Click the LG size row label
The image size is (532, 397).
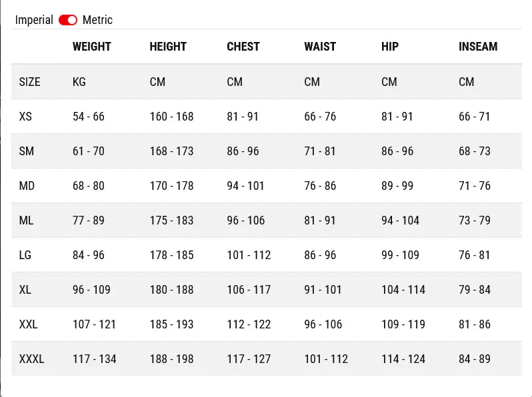coord(26,255)
